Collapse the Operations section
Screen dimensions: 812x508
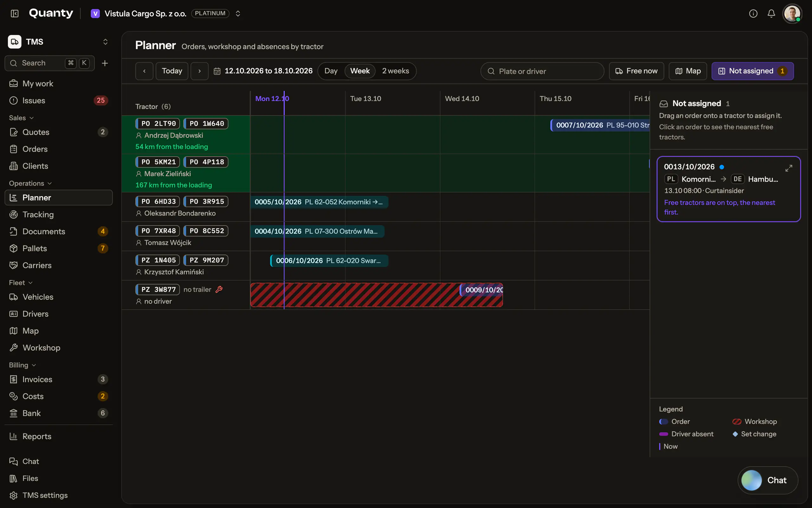30,183
